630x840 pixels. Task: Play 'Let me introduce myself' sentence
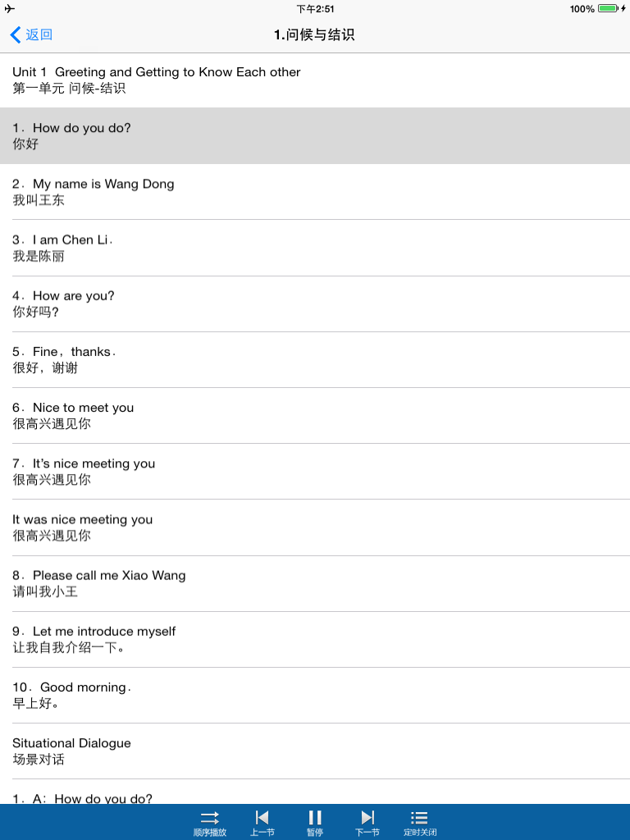tap(315, 639)
